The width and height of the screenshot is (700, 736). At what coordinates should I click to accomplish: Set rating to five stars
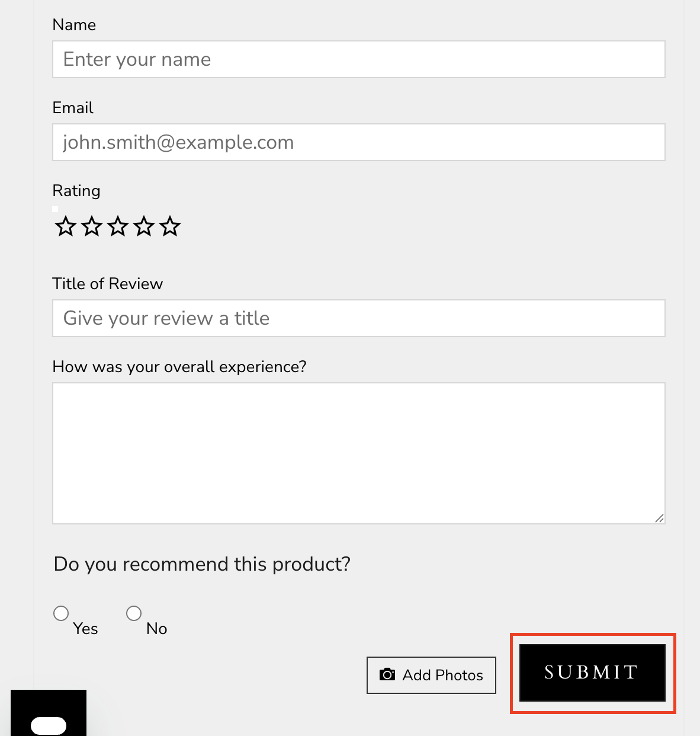[170, 226]
